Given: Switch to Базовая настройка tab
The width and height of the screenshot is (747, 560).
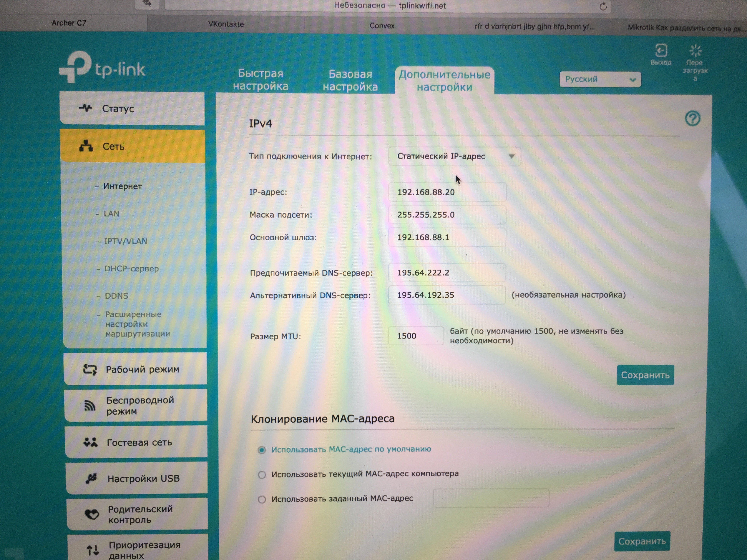Looking at the screenshot, I should click(x=350, y=80).
